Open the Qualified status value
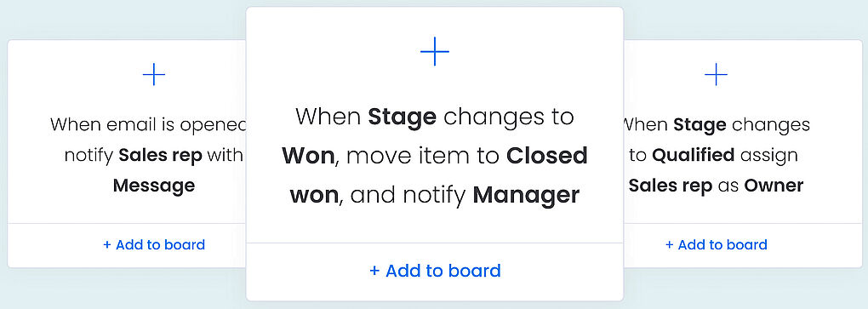 click(693, 156)
